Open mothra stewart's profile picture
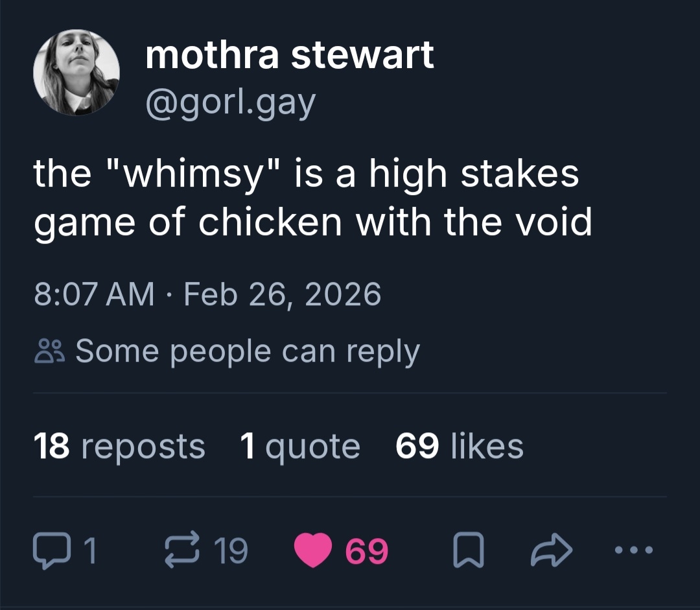The height and width of the screenshot is (610, 700). pos(76,72)
